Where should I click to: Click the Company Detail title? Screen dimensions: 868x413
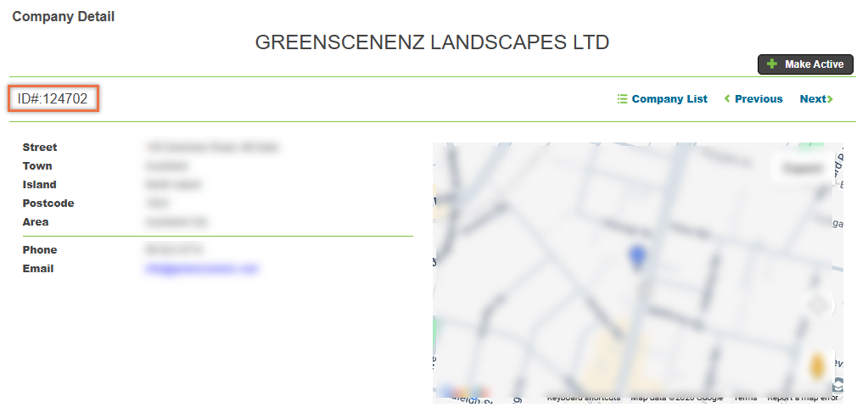63,17
